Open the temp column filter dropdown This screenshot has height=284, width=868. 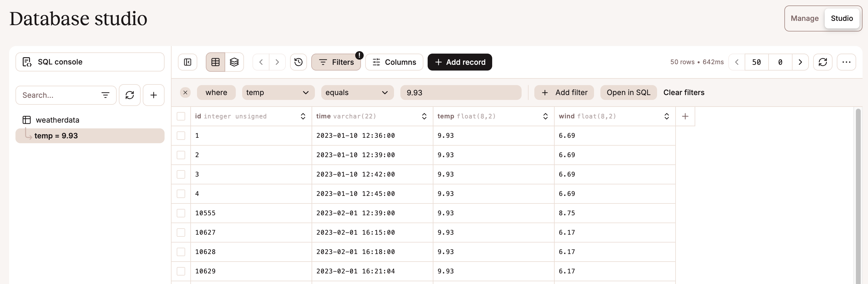point(278,93)
